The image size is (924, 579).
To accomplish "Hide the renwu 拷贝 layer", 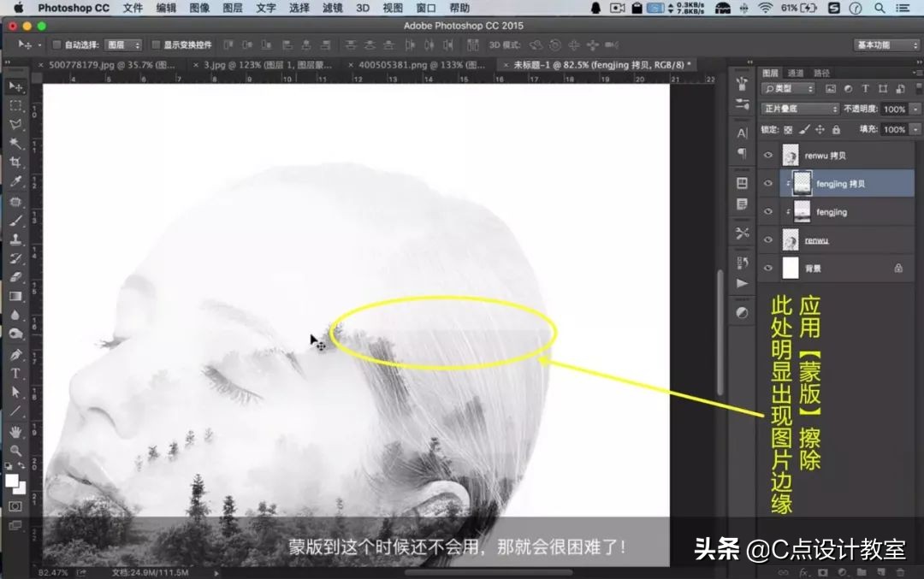I will pyautogui.click(x=767, y=154).
